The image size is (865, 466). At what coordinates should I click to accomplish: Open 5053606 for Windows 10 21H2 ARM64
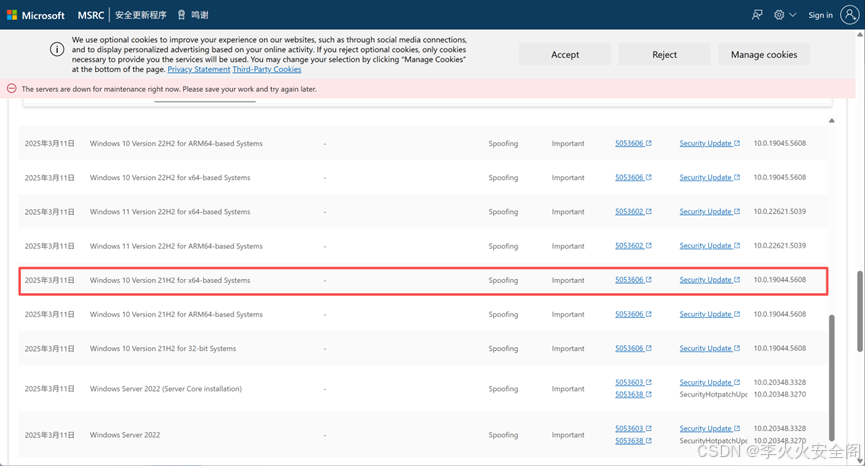click(x=633, y=314)
